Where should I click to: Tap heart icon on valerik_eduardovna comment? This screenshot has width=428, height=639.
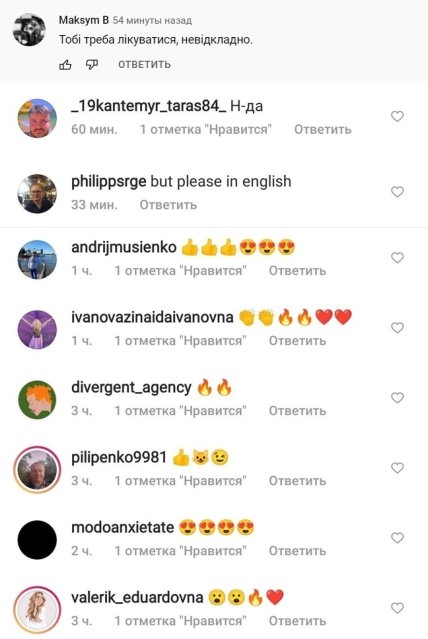397,608
